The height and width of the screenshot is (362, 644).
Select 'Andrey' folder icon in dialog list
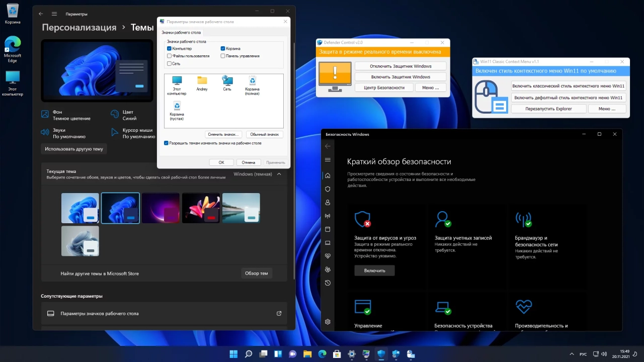pos(202,84)
